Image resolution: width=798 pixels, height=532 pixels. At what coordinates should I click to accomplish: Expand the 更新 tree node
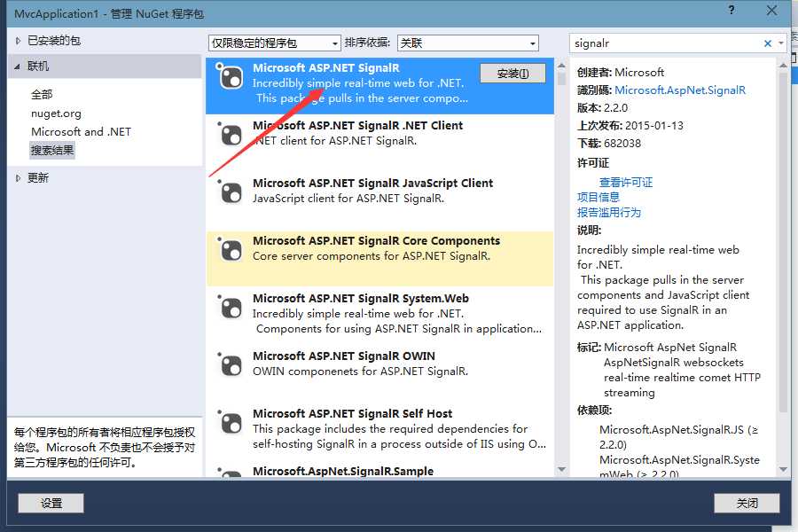[18, 178]
